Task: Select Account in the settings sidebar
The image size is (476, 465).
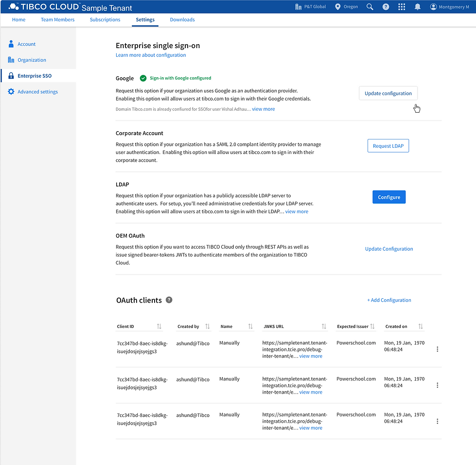Action: coord(26,44)
